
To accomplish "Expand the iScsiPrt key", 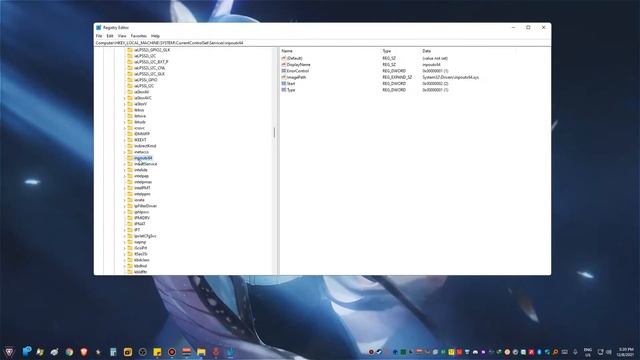I will click(124, 248).
